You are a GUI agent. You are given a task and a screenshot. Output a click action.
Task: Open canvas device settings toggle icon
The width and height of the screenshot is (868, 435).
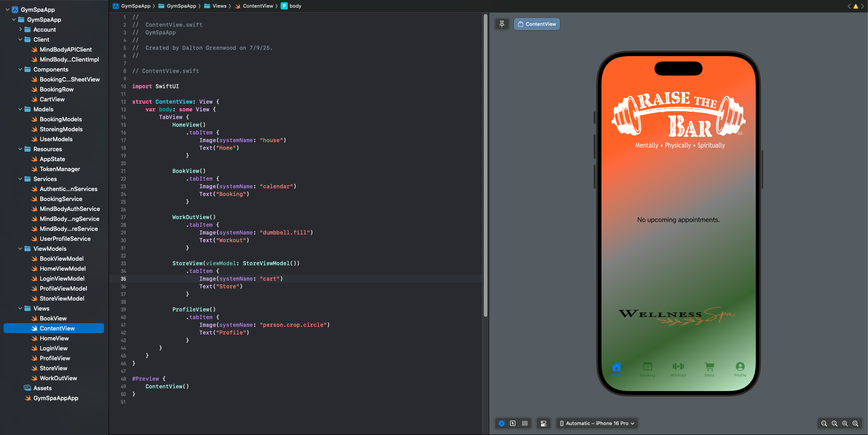pos(544,423)
